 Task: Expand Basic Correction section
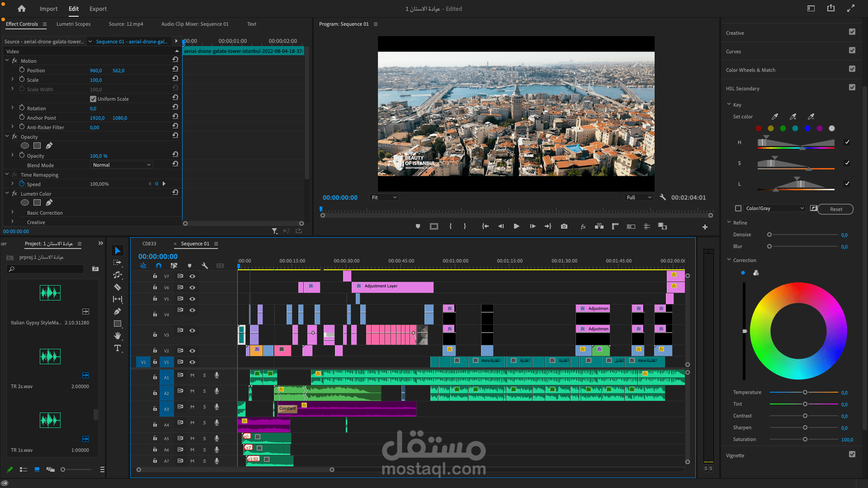(x=12, y=212)
